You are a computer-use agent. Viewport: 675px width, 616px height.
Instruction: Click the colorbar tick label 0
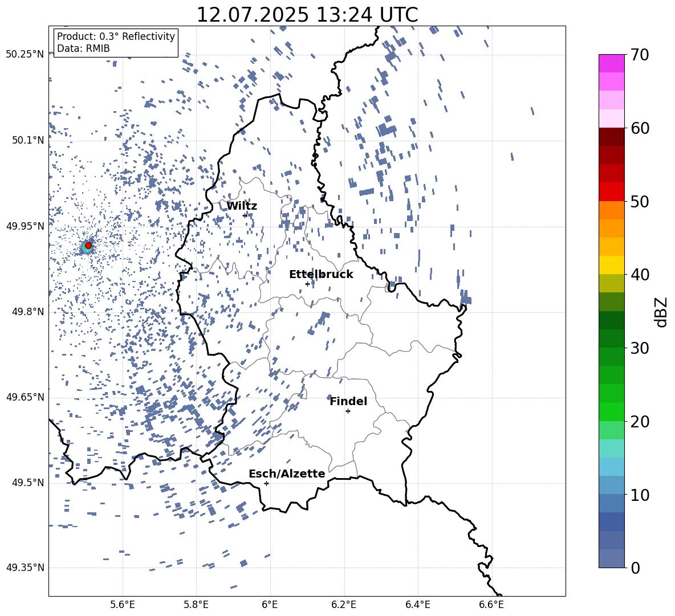635,568
